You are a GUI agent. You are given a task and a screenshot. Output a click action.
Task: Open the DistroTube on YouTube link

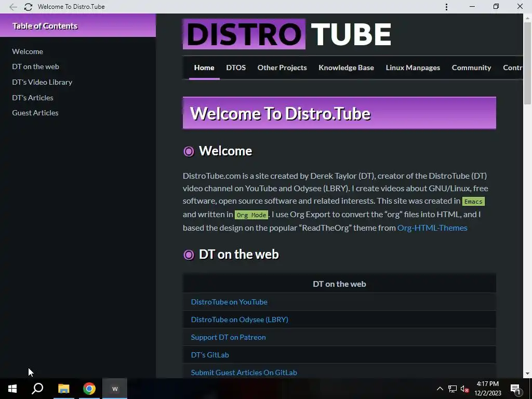[x=229, y=302]
